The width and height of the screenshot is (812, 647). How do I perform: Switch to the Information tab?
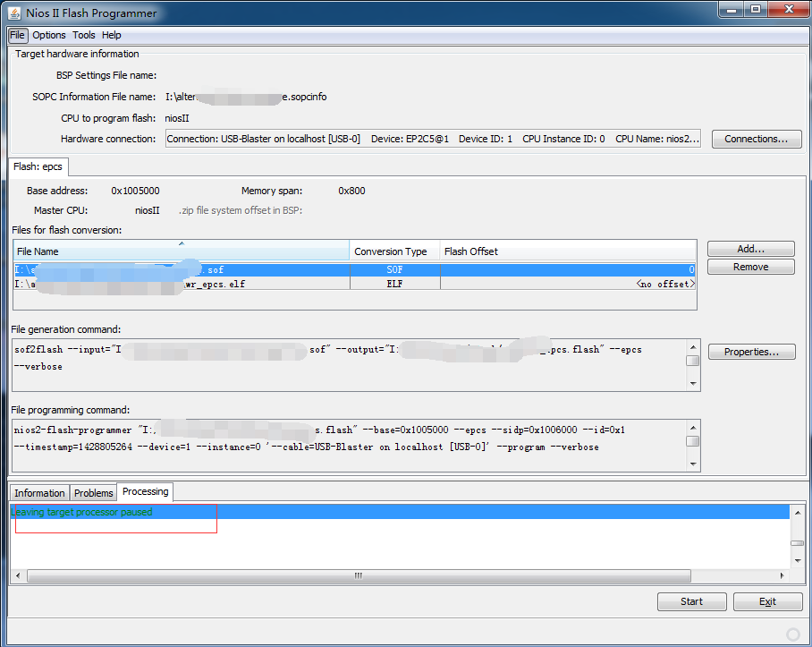tap(39, 493)
